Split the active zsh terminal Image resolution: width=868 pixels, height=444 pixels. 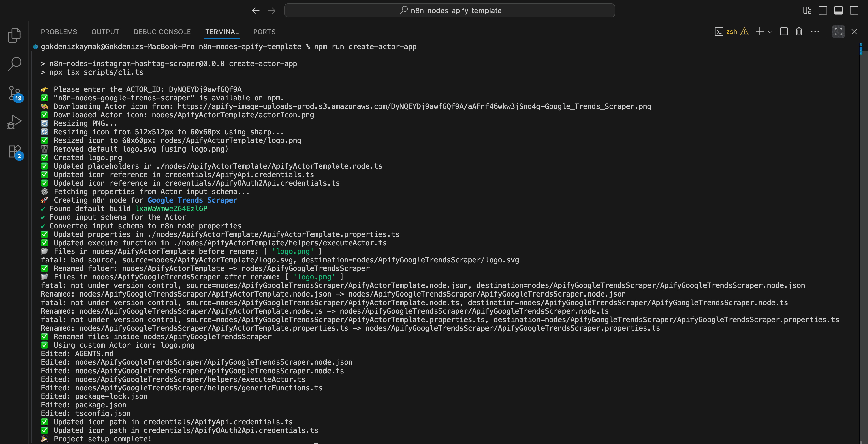[784, 32]
